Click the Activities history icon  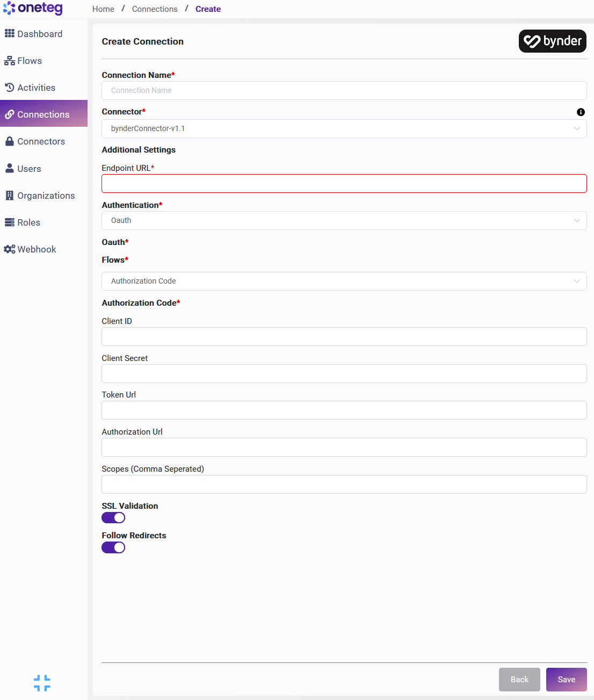[9, 88]
